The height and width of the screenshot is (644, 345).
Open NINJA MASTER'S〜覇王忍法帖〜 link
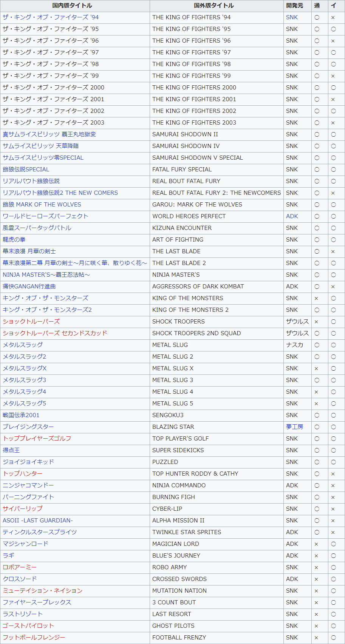[x=46, y=275]
